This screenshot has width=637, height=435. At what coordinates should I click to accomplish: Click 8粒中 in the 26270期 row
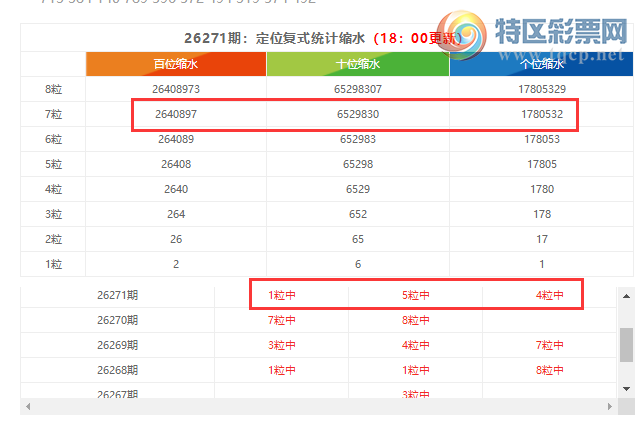(416, 320)
